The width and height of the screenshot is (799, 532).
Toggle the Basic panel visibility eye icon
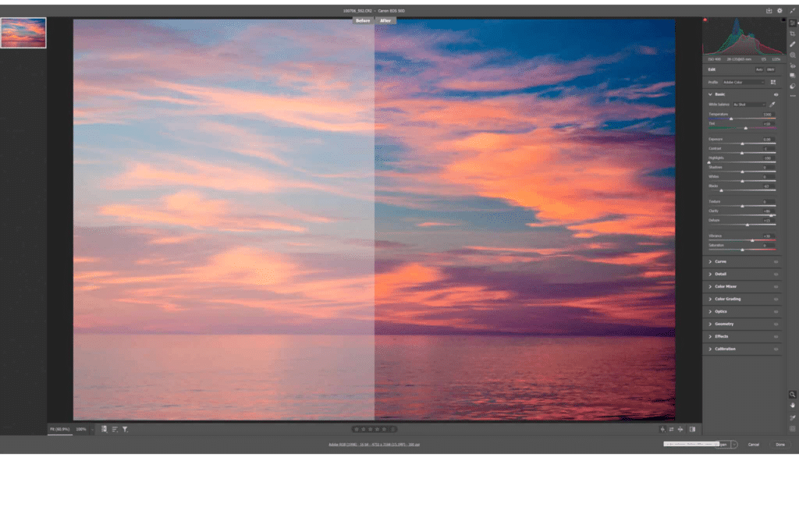coord(777,94)
